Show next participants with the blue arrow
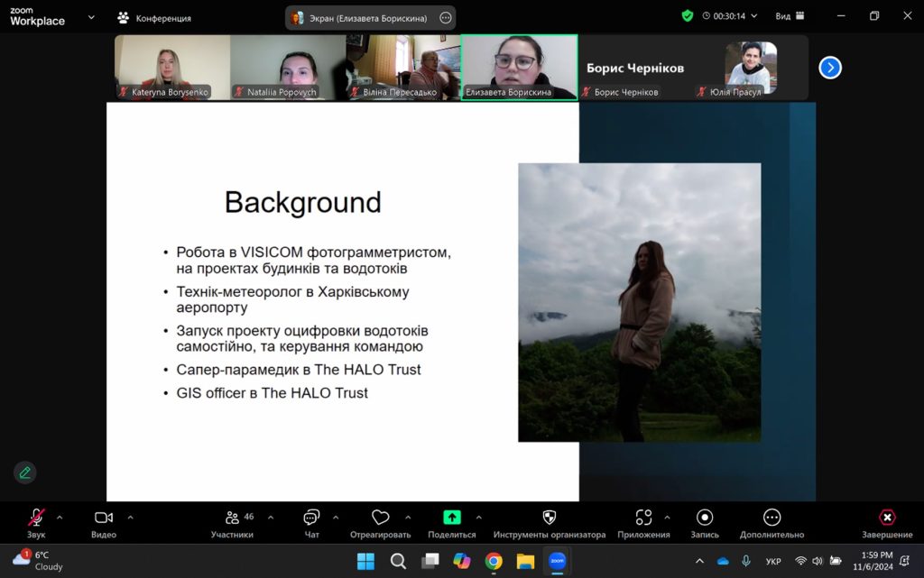The width and height of the screenshot is (924, 578). click(x=829, y=68)
